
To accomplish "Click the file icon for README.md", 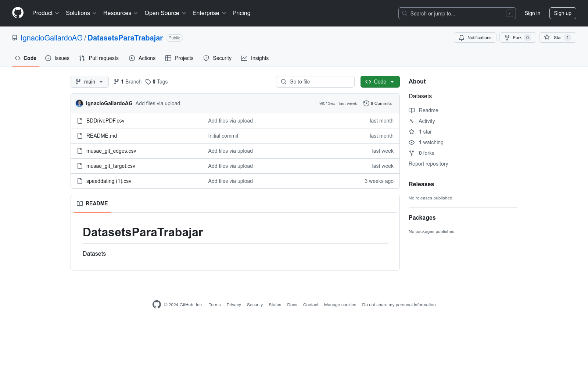I will click(80, 136).
